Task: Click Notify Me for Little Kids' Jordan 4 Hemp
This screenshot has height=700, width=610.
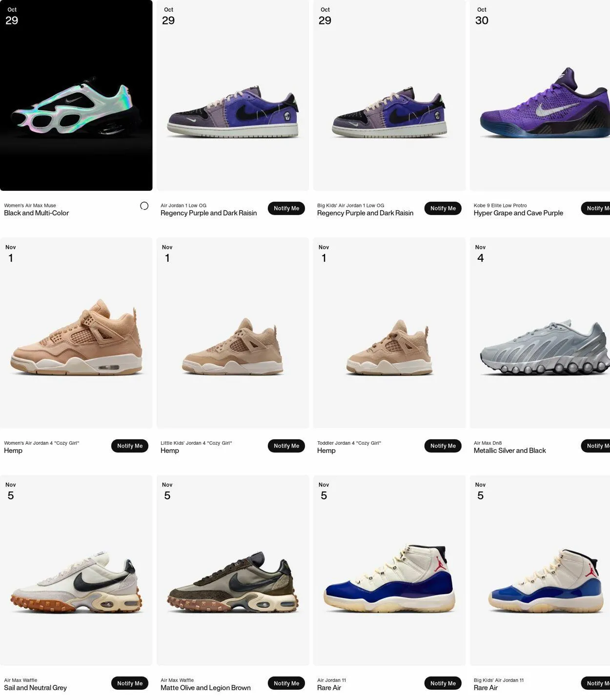Action: [x=286, y=446]
